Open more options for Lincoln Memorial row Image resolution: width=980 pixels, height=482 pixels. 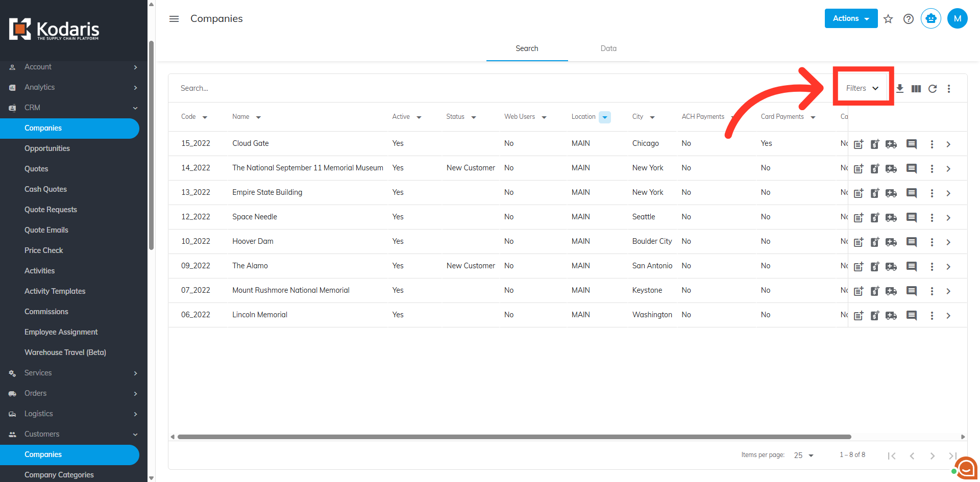(932, 316)
